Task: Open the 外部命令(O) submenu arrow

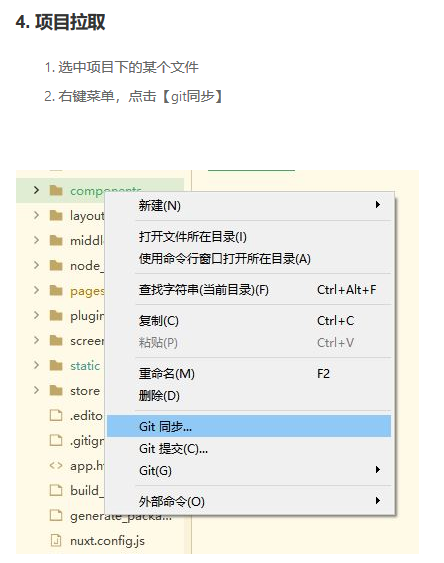Action: coord(378,501)
